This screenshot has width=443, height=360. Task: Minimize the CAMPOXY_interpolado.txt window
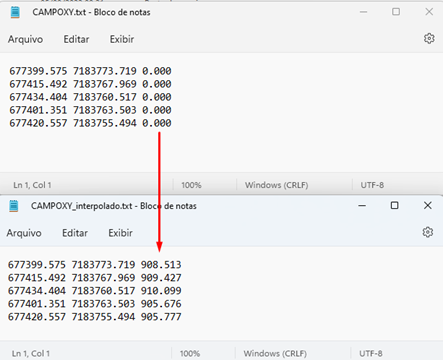click(x=362, y=205)
